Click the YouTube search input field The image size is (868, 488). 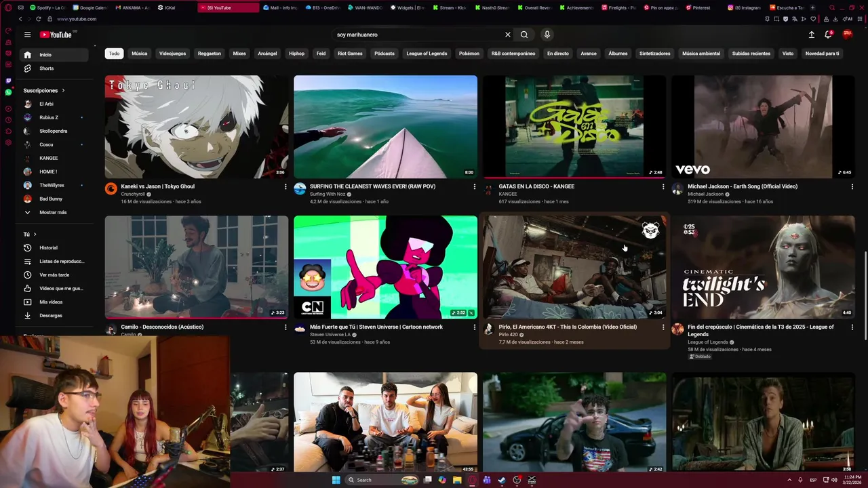[417, 35]
